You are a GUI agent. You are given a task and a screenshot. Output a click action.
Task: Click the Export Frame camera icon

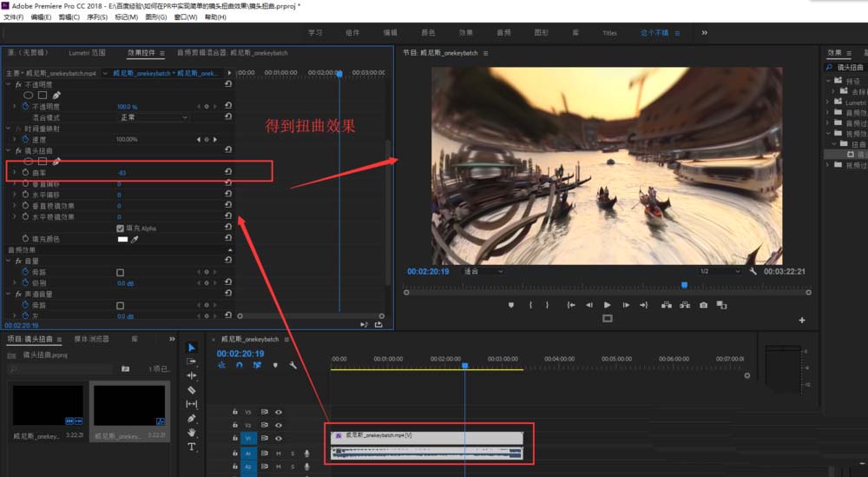tap(703, 305)
